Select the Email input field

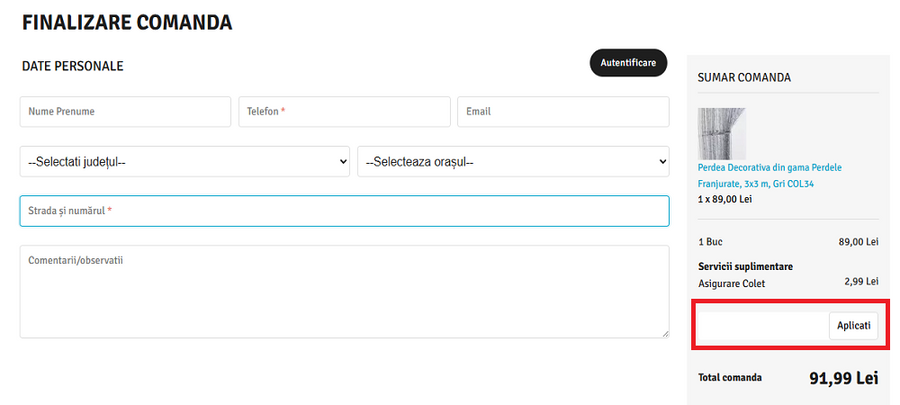(563, 112)
